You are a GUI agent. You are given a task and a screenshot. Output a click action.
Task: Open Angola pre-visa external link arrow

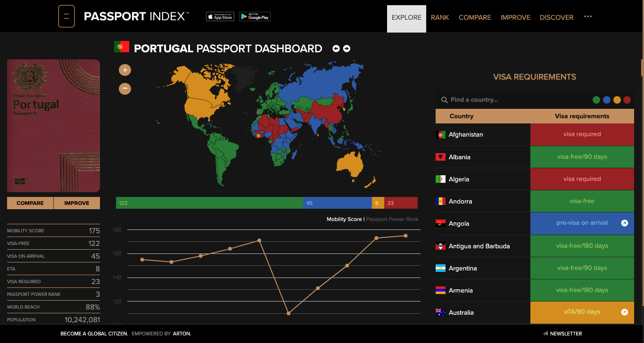click(625, 223)
